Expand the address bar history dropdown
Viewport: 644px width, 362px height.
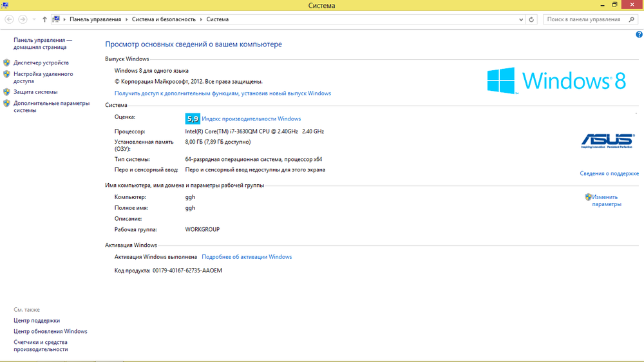(521, 19)
